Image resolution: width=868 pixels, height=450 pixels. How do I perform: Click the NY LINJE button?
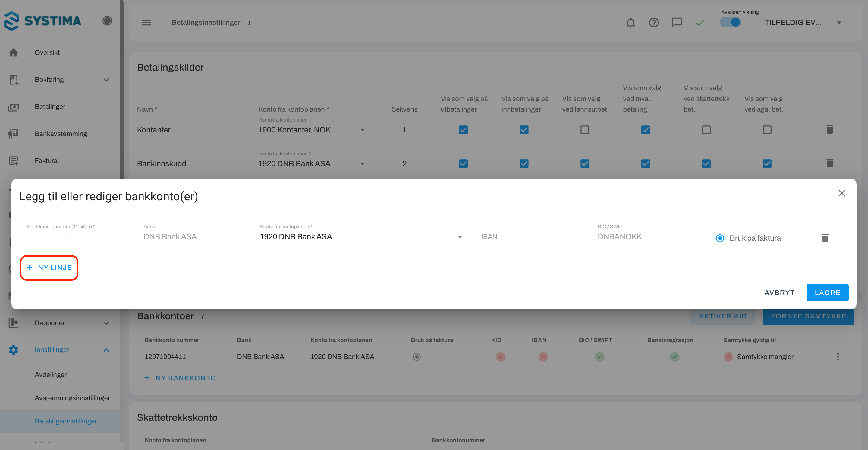coord(49,268)
